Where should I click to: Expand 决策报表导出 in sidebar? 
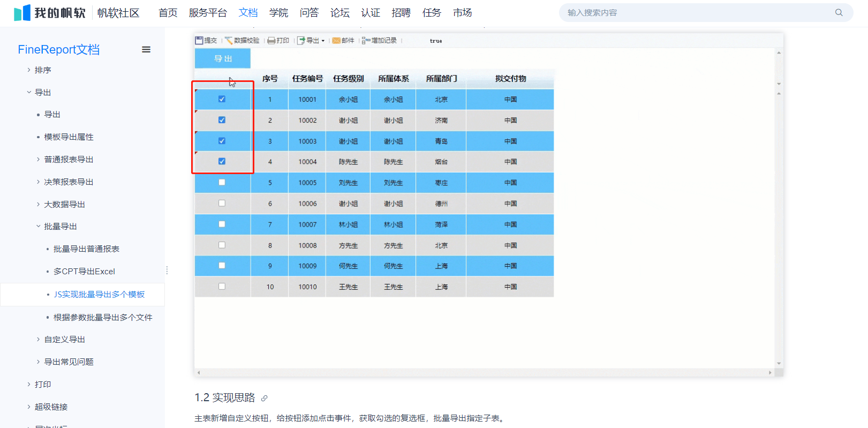tap(38, 182)
